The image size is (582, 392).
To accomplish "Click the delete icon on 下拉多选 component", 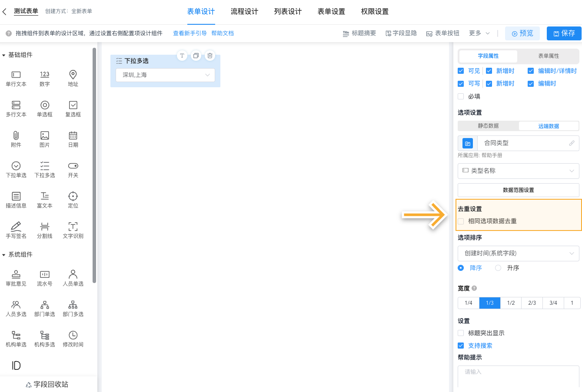I will pyautogui.click(x=210, y=56).
